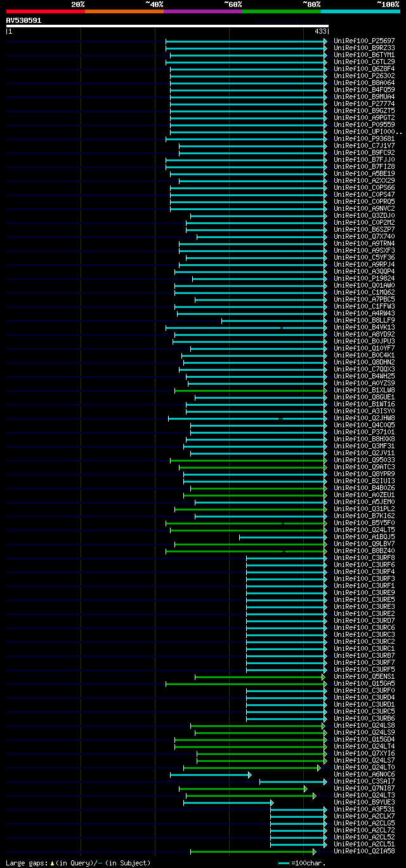The height and width of the screenshot is (868, 406).
Task: Select the UniRef100_A5BE19 label
Action: pos(364,173)
